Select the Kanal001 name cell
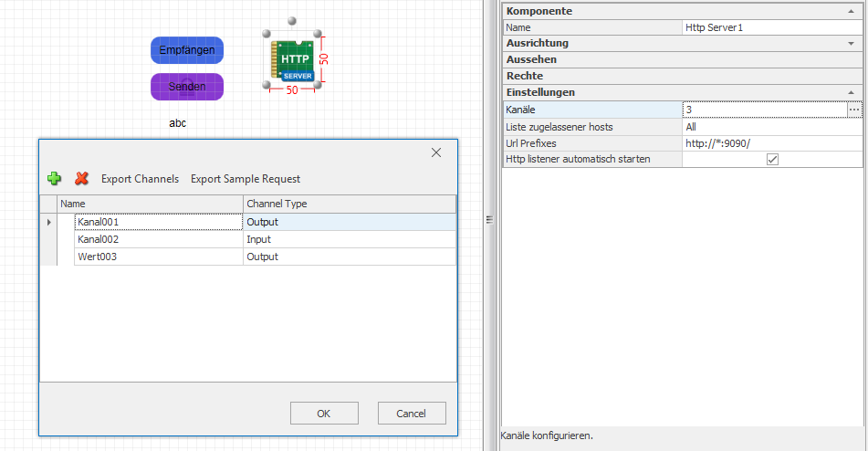Viewport: 868px width, 451px height. tap(158, 222)
